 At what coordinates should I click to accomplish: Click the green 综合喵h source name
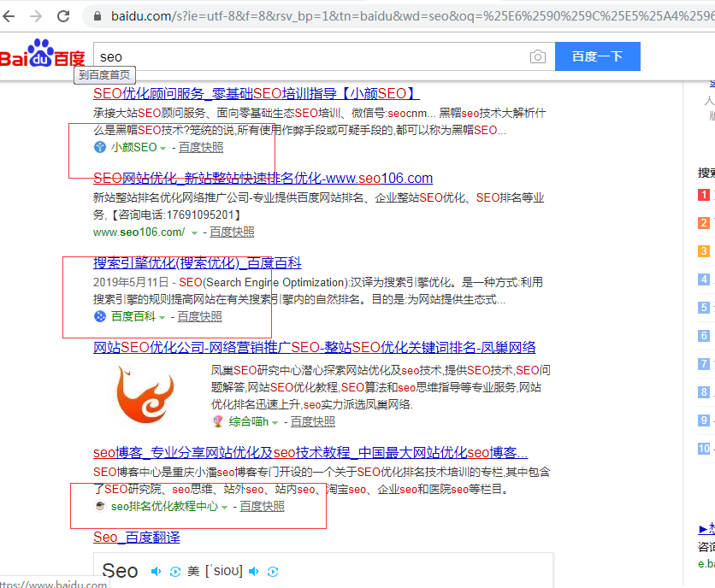(x=249, y=421)
